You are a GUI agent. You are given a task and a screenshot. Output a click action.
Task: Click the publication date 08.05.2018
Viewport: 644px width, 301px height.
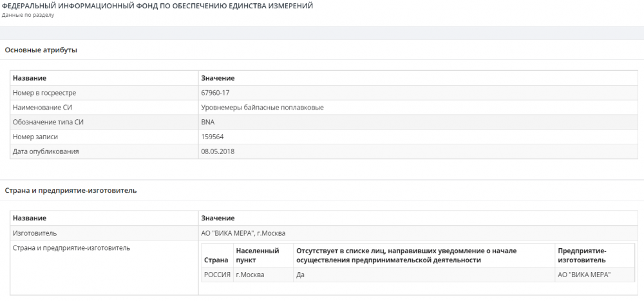218,151
